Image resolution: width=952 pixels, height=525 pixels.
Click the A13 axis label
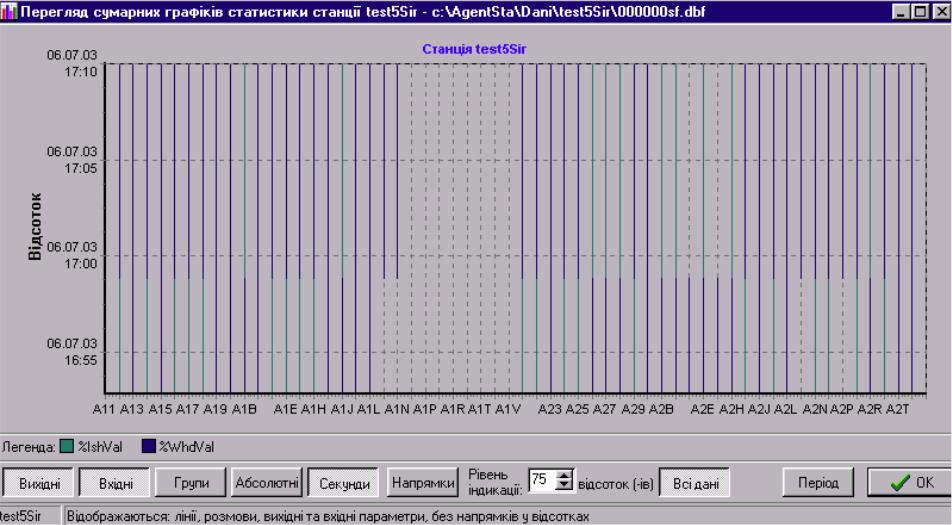[x=131, y=409]
